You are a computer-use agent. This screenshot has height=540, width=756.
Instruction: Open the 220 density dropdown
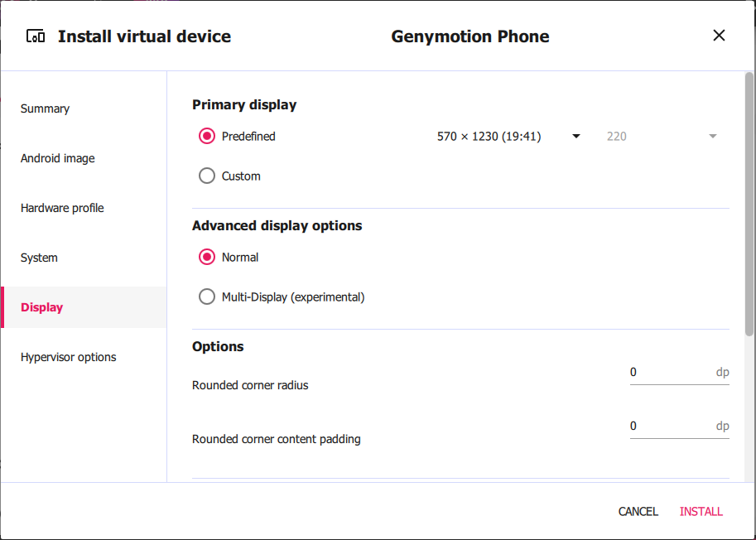pyautogui.click(x=662, y=137)
